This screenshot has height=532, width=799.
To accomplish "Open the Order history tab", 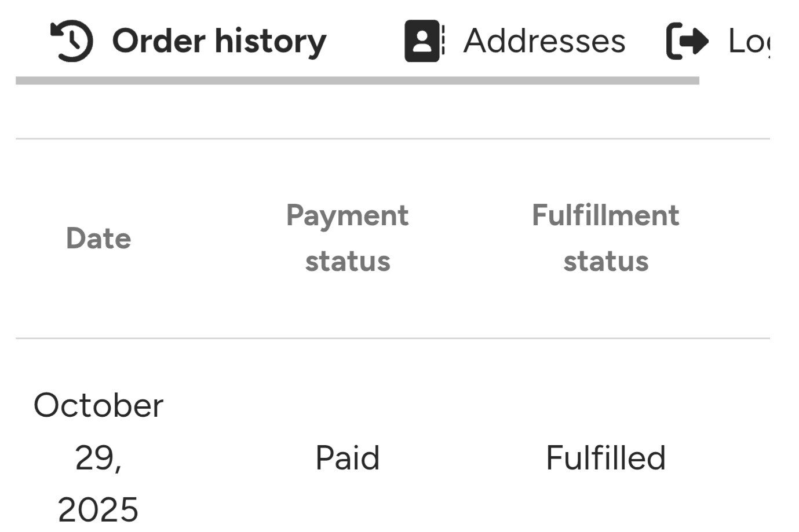I will 218,41.
